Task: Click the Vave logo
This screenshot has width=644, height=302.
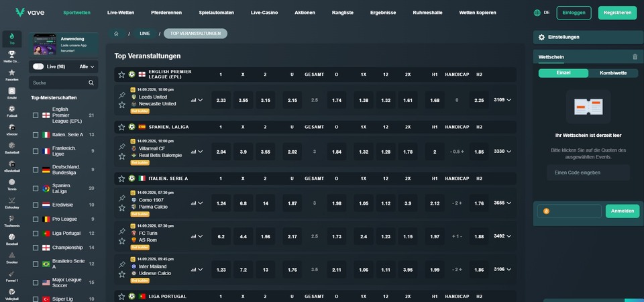Action: 30,12
